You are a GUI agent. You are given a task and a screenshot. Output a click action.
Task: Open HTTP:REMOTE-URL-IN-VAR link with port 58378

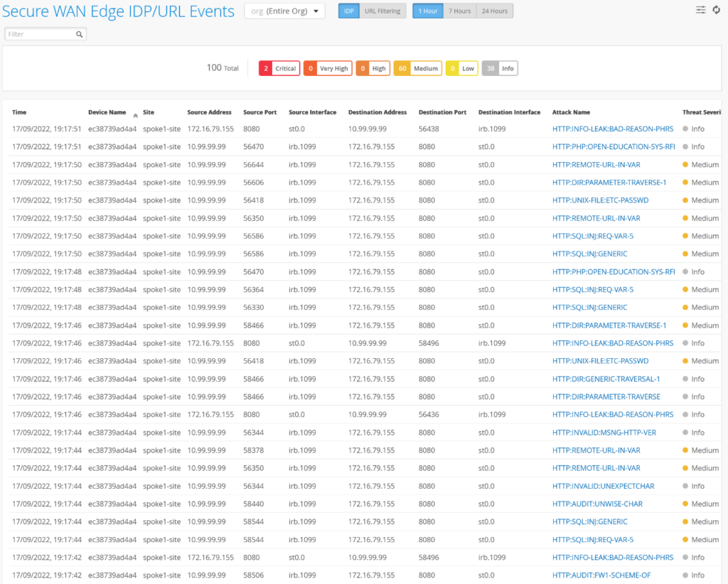[596, 450]
